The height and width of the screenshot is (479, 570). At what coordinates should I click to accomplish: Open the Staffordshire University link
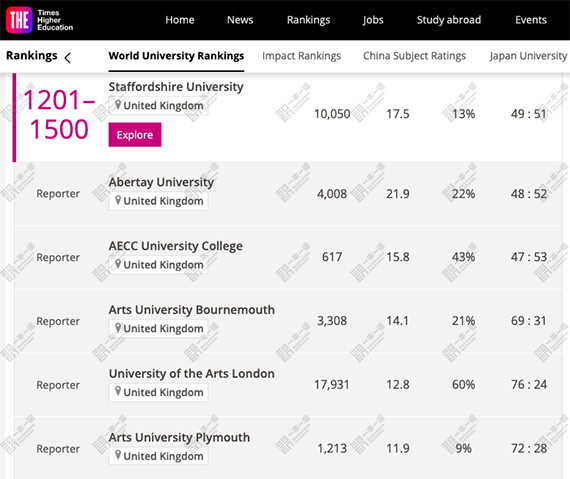pos(176,87)
